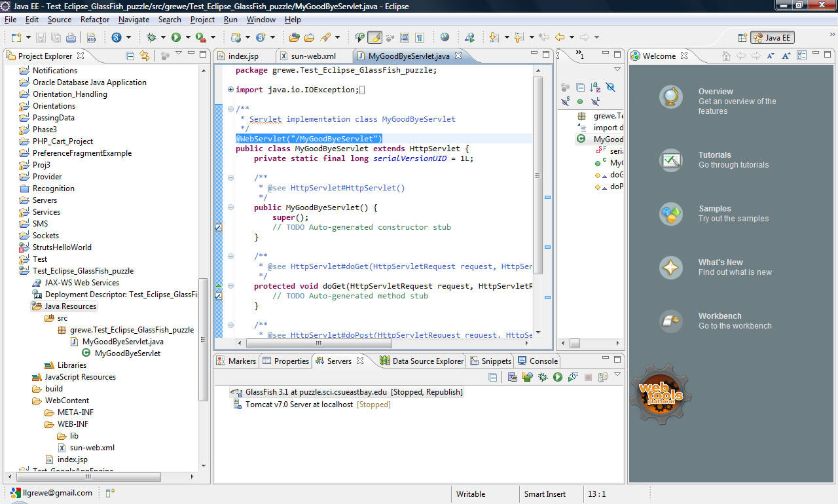Run the last launched application
The width and height of the screenshot is (838, 504).
point(176,37)
